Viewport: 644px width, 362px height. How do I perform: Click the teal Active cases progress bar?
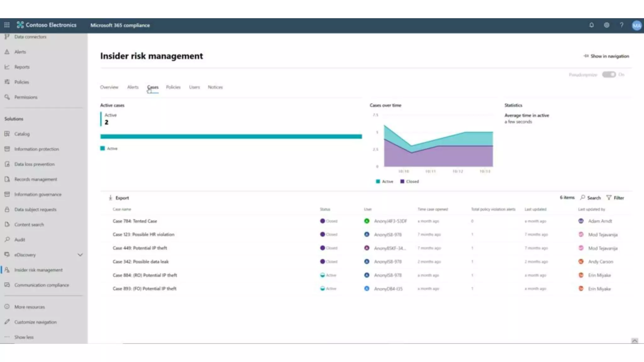(231, 136)
